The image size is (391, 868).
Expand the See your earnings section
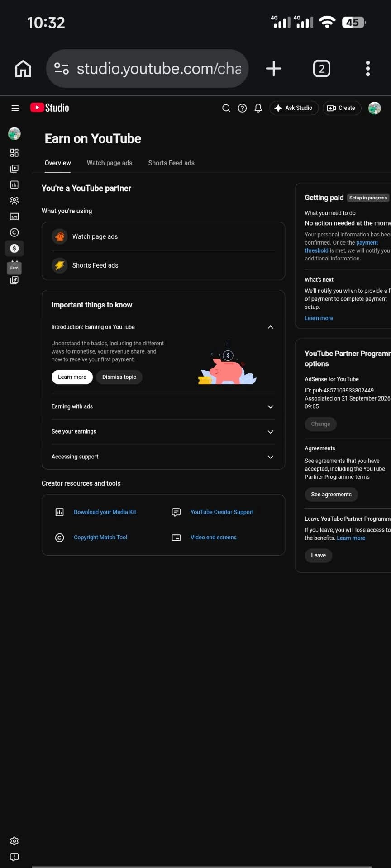coord(163,432)
